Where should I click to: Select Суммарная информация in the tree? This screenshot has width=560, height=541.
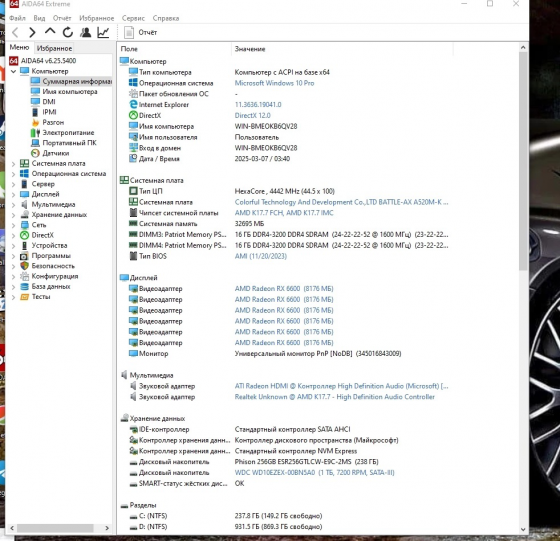click(x=77, y=81)
